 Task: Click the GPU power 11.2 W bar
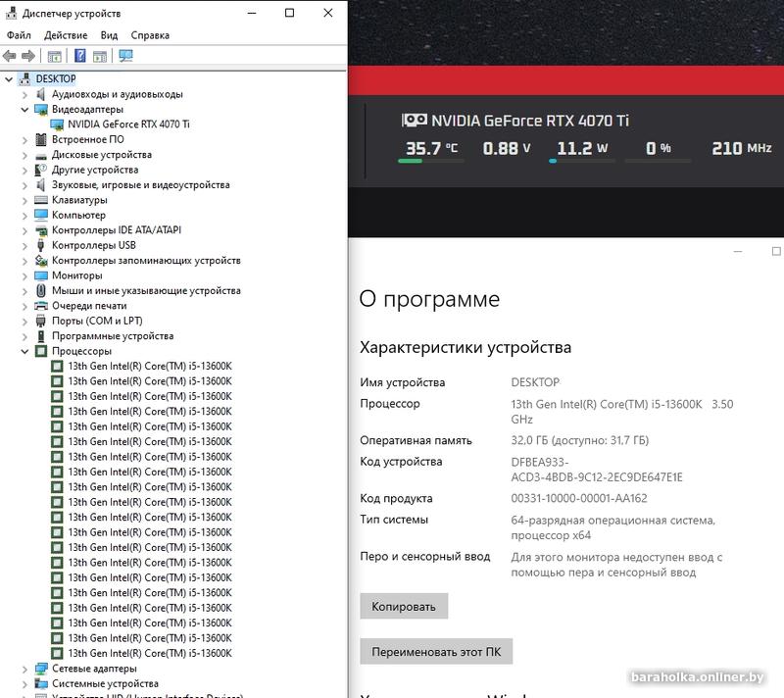point(582,161)
